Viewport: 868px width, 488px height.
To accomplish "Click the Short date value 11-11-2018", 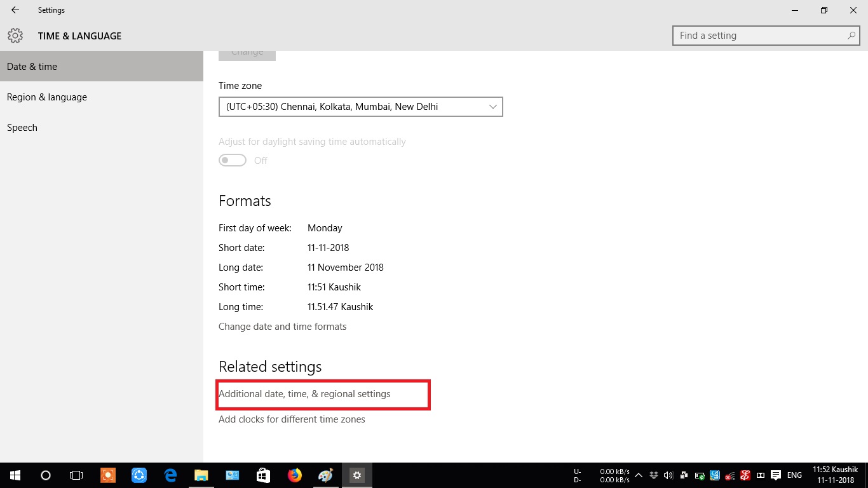I will (329, 248).
